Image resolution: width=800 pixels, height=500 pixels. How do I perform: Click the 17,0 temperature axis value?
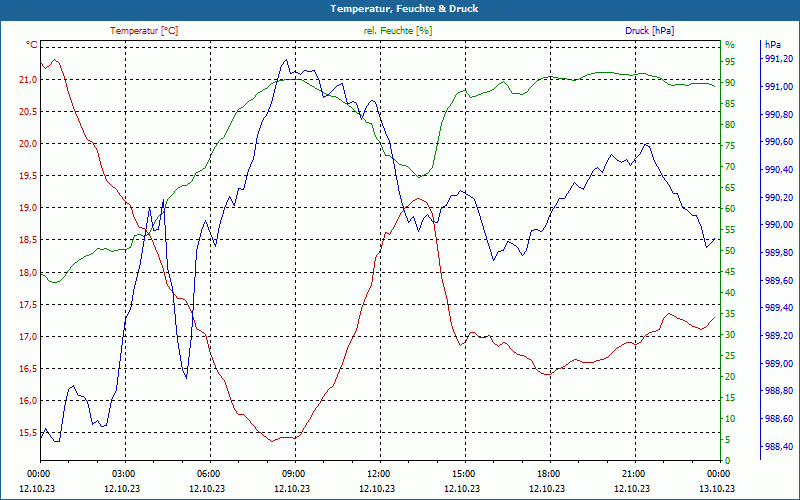29,337
